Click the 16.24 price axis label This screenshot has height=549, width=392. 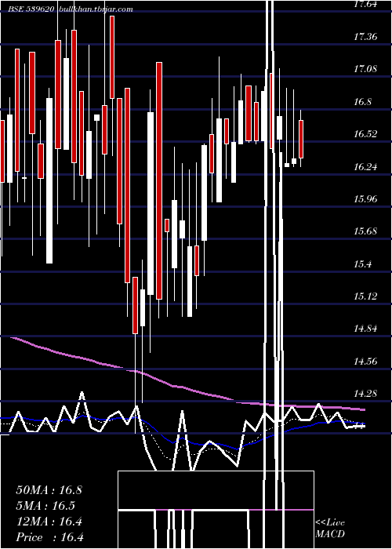pos(365,166)
